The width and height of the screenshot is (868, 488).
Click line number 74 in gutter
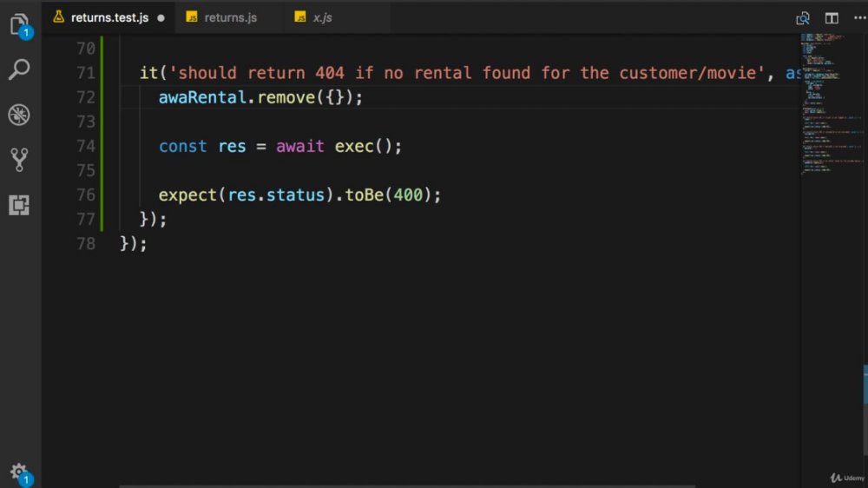[x=86, y=146]
